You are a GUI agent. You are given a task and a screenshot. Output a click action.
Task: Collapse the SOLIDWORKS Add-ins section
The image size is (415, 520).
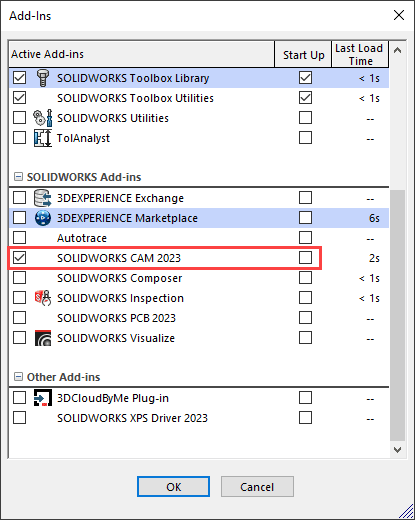pyautogui.click(x=18, y=177)
